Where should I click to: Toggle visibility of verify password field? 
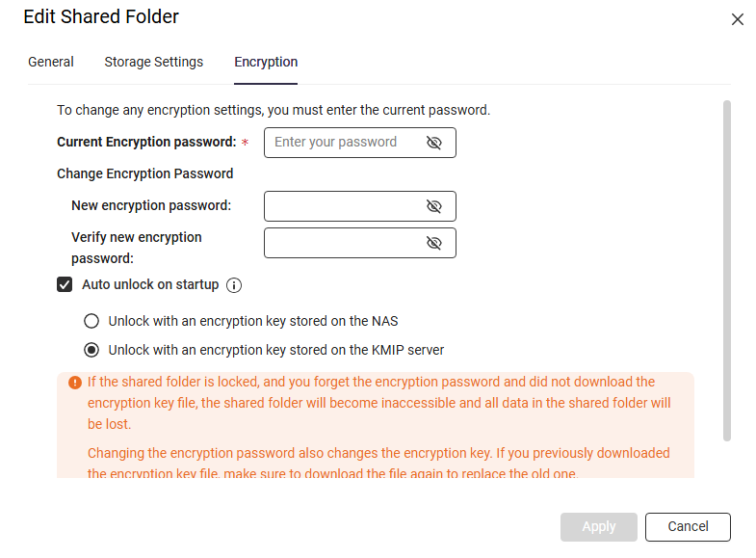click(433, 243)
